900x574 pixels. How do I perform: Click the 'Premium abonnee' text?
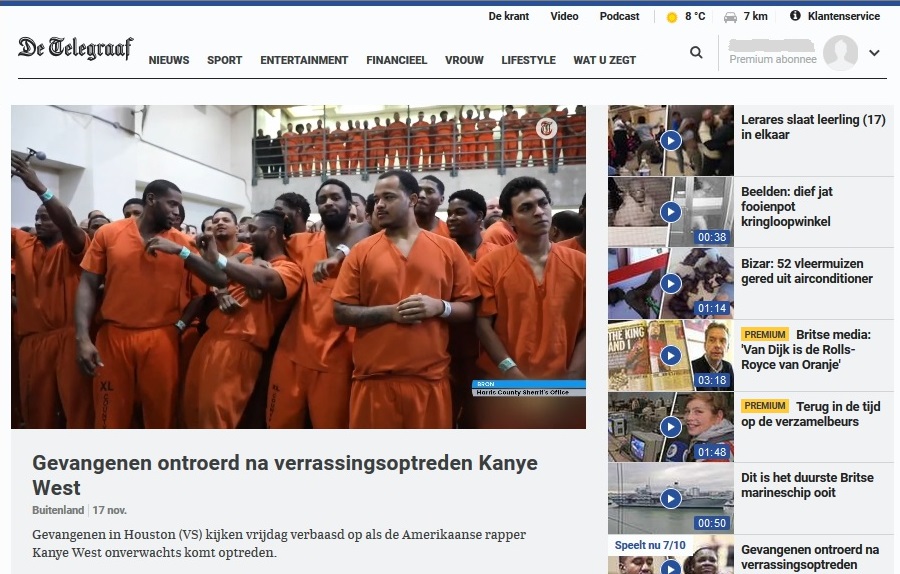pos(773,59)
